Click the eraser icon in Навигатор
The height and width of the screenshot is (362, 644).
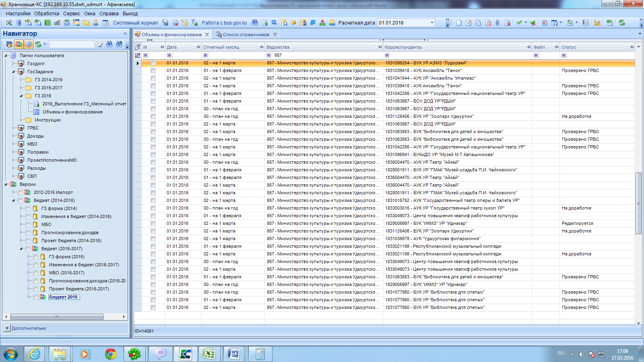click(100, 44)
